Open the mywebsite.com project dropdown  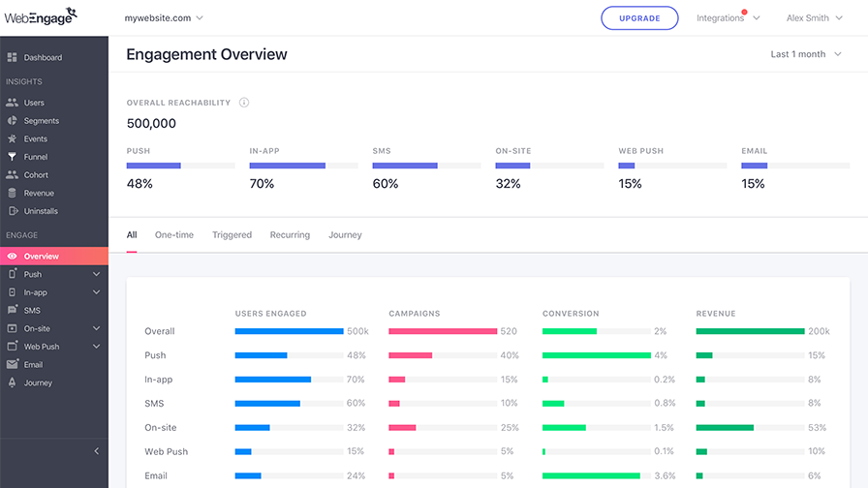[x=164, y=17]
